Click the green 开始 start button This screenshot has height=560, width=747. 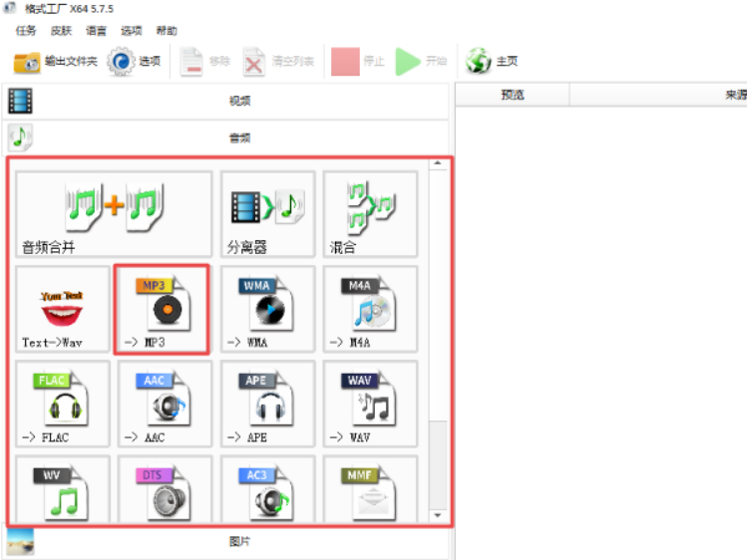point(421,62)
